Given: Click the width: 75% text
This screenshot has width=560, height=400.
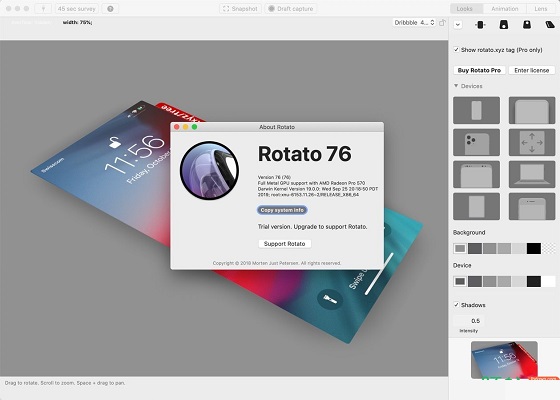Looking at the screenshot, I should pos(78,22).
